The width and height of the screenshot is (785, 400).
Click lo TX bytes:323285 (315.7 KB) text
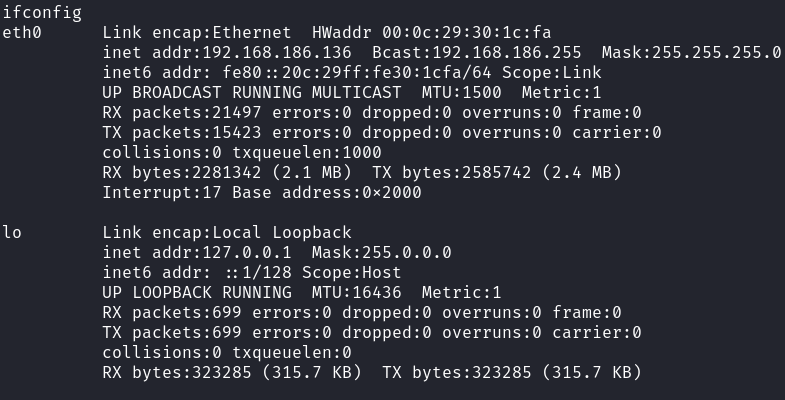[512, 373]
